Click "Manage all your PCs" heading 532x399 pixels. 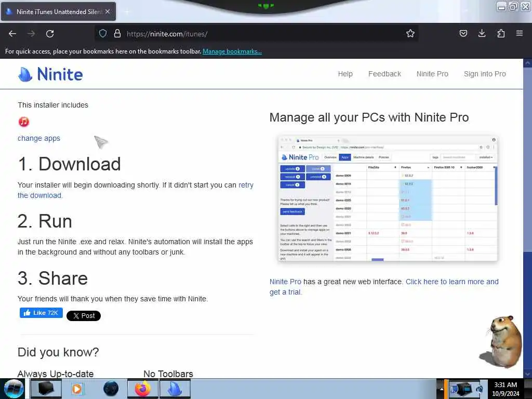coord(369,118)
